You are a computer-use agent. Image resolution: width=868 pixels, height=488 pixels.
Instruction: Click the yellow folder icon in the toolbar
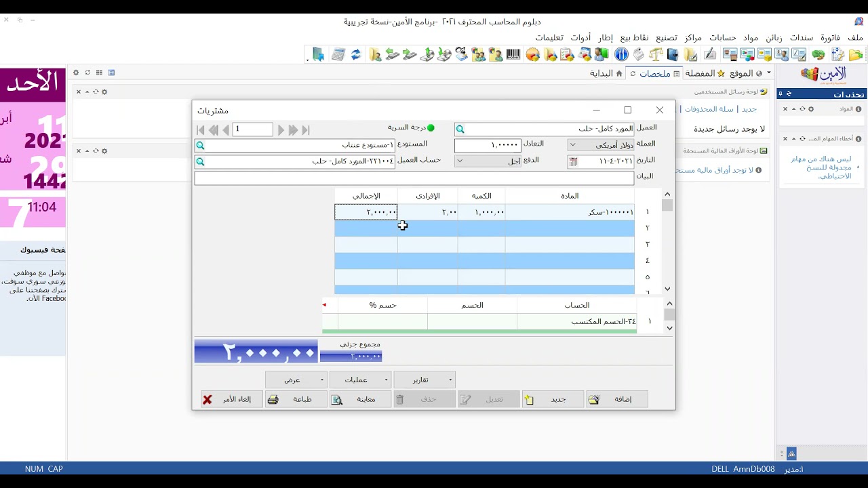[856, 54]
